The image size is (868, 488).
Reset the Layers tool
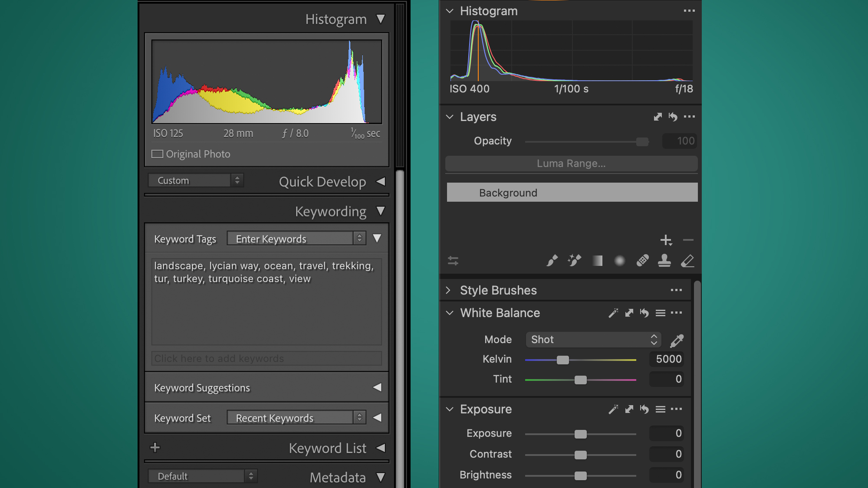[x=673, y=117]
